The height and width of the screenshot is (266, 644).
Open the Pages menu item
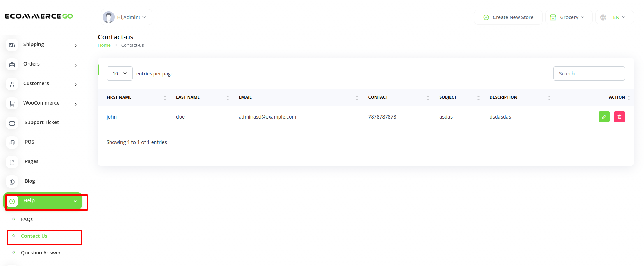pyautogui.click(x=31, y=161)
